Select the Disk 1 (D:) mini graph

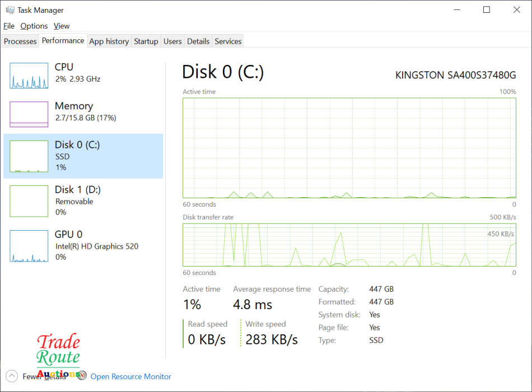point(29,201)
